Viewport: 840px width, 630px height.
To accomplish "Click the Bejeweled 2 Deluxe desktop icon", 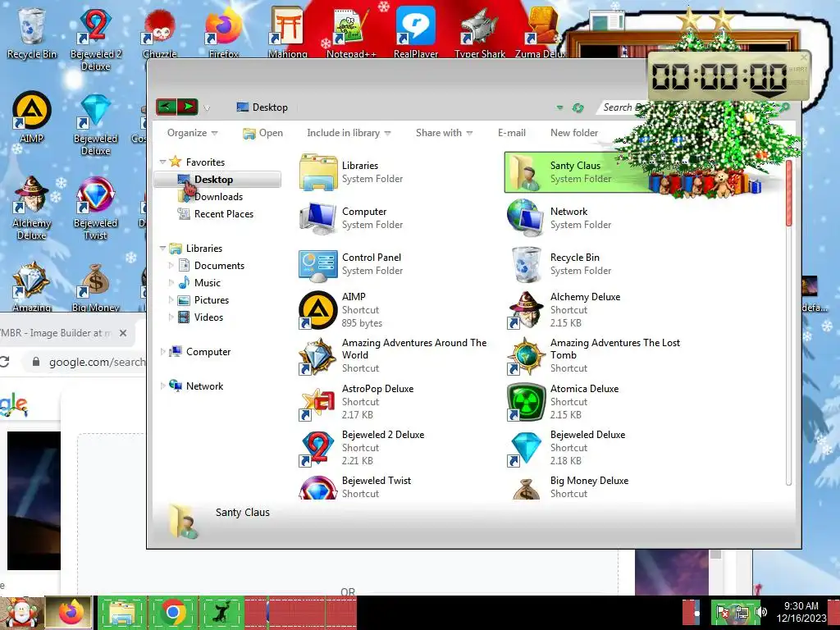I will point(95,39).
